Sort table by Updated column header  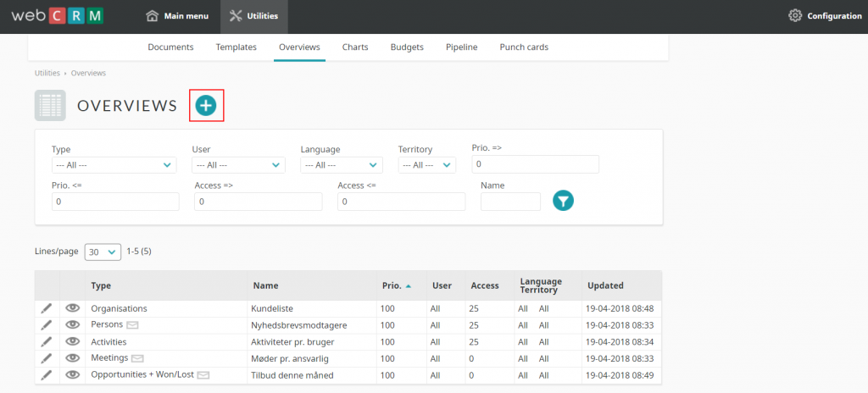click(605, 285)
